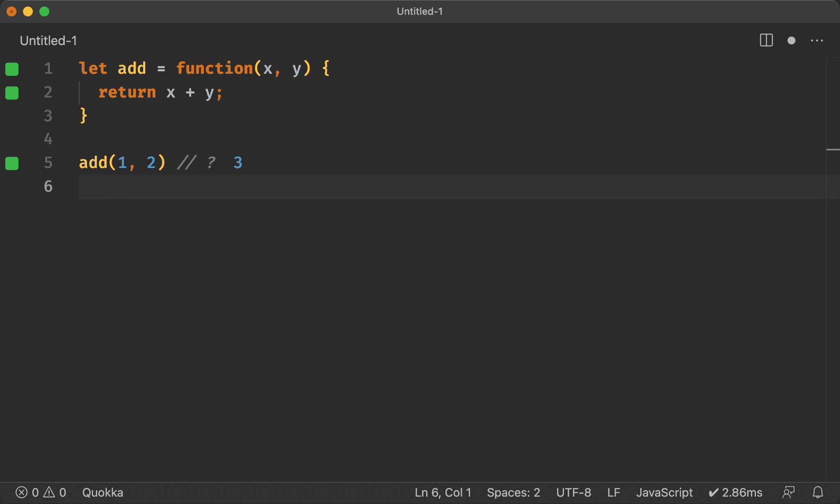Open the UTF-8 encoding selector

[x=573, y=492]
